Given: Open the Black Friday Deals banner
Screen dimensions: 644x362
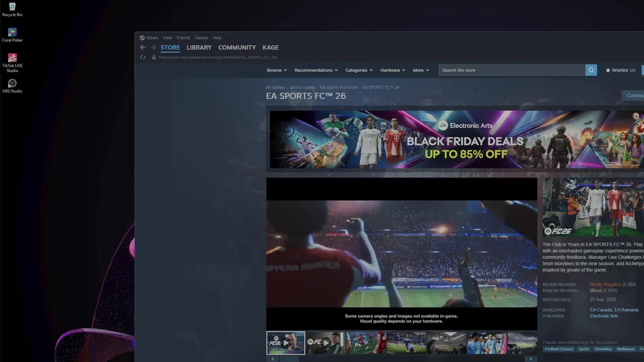Looking at the screenshot, I should point(457,139).
